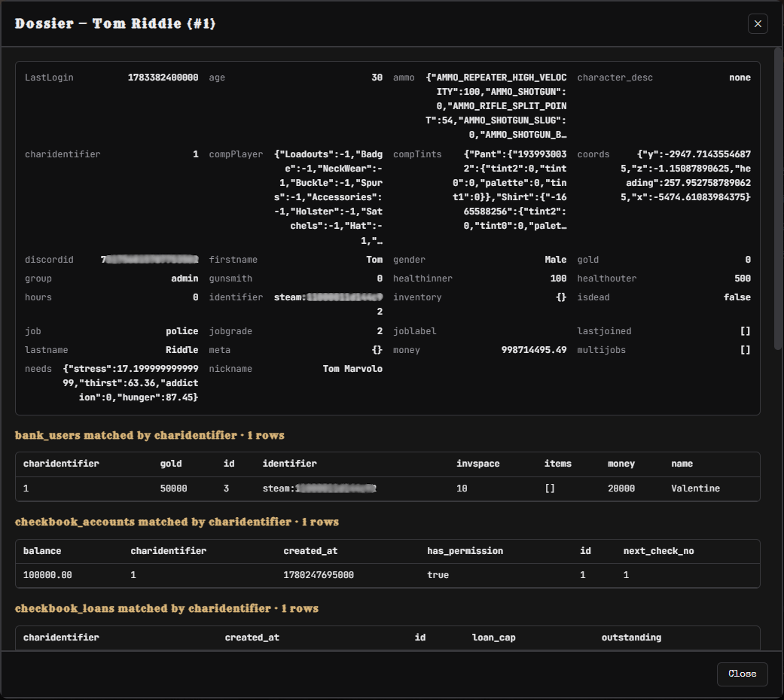
Task: Select the group value 'admin'
Action: pos(185,278)
